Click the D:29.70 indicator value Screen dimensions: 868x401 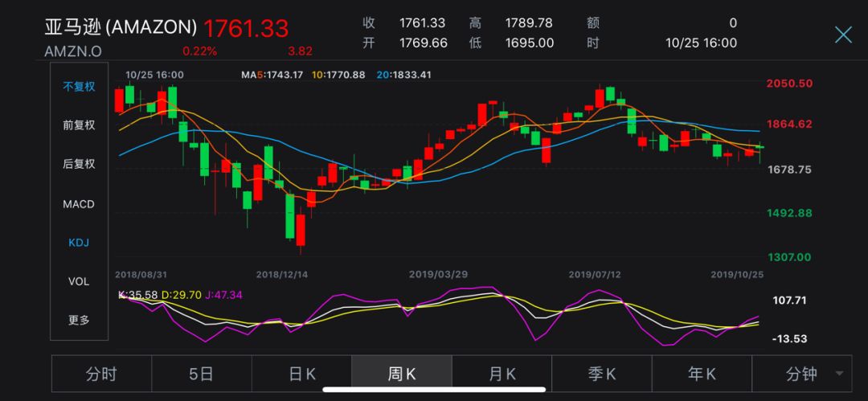pos(181,295)
